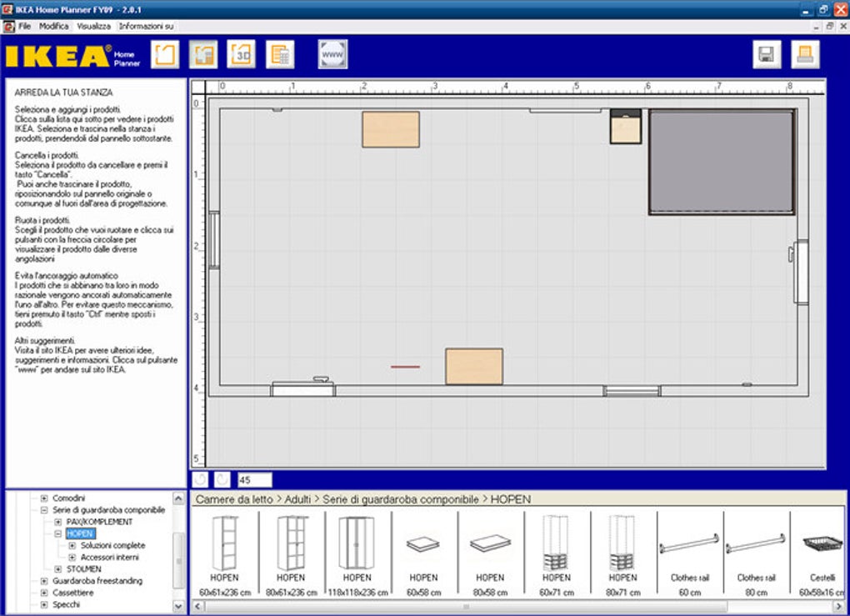The image size is (850, 616).
Task: Select HOPEN 60x71 cm drawer unit
Action: coord(557,555)
